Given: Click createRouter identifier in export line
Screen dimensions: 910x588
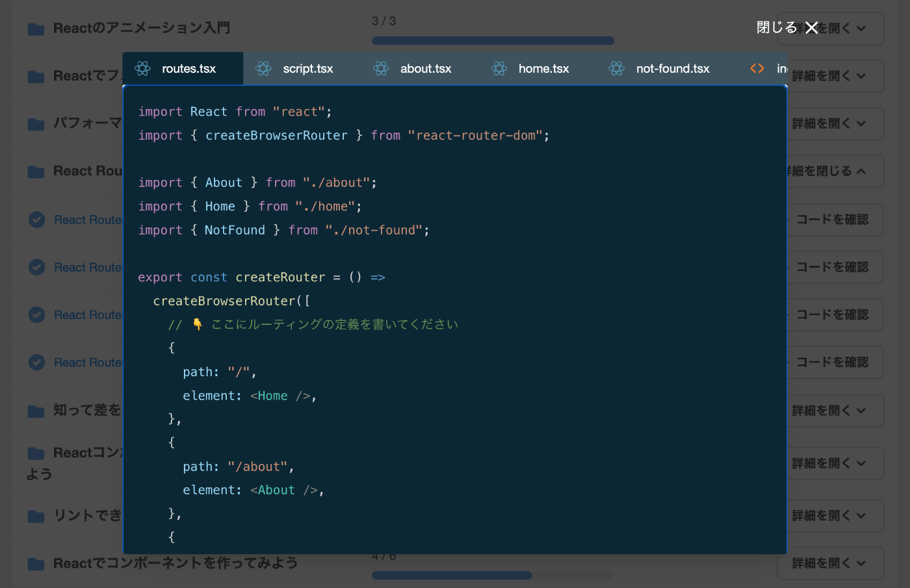Looking at the screenshot, I should coord(280,277).
